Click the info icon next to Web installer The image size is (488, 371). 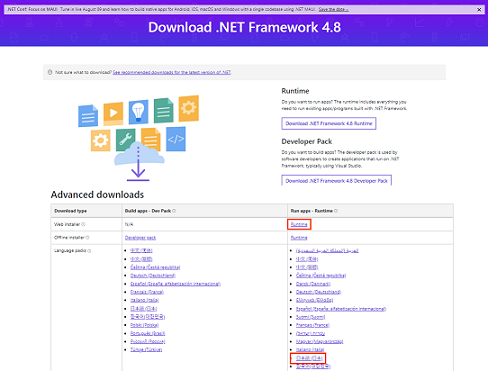click(83, 224)
